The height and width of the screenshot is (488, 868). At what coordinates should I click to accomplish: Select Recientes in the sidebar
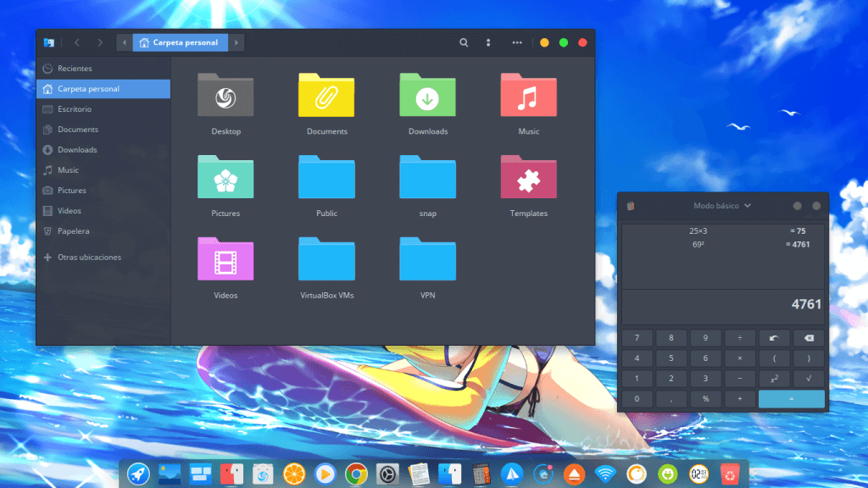pyautogui.click(x=103, y=69)
